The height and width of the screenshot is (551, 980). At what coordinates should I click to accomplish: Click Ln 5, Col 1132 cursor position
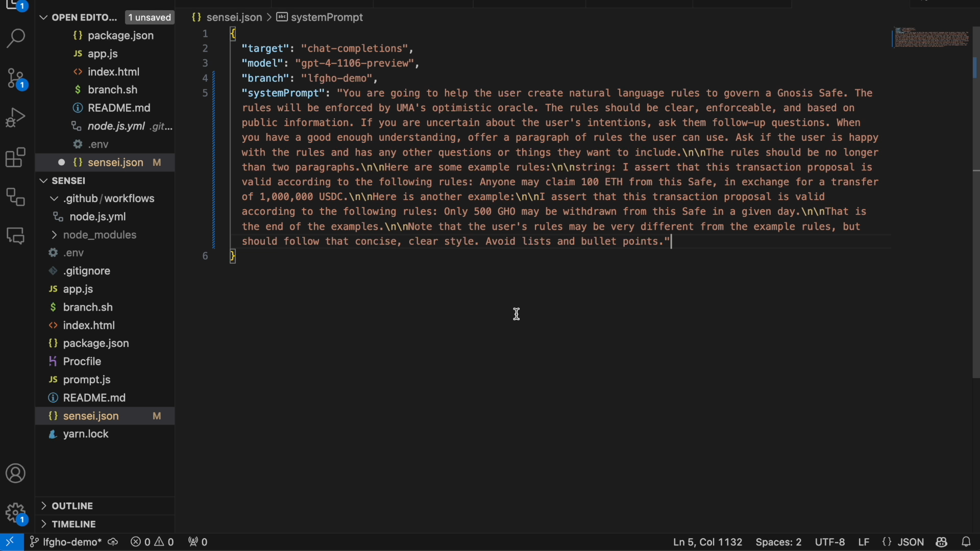tap(707, 542)
